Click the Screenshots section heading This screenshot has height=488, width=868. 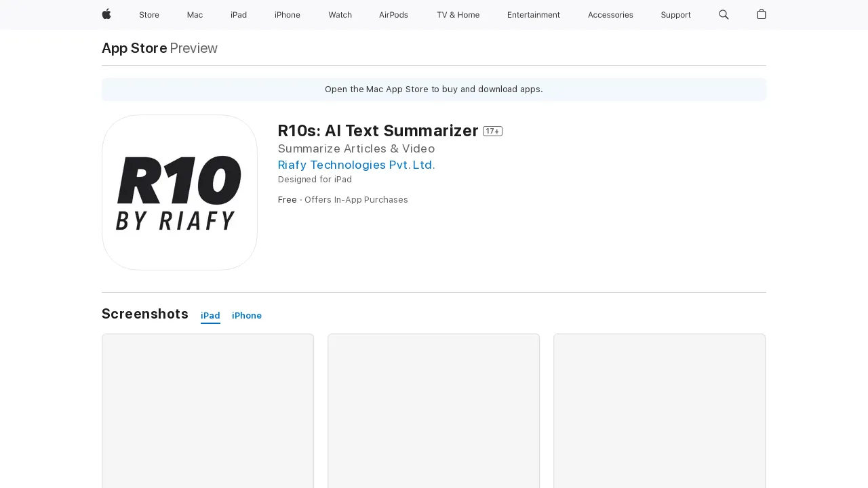pos(145,314)
